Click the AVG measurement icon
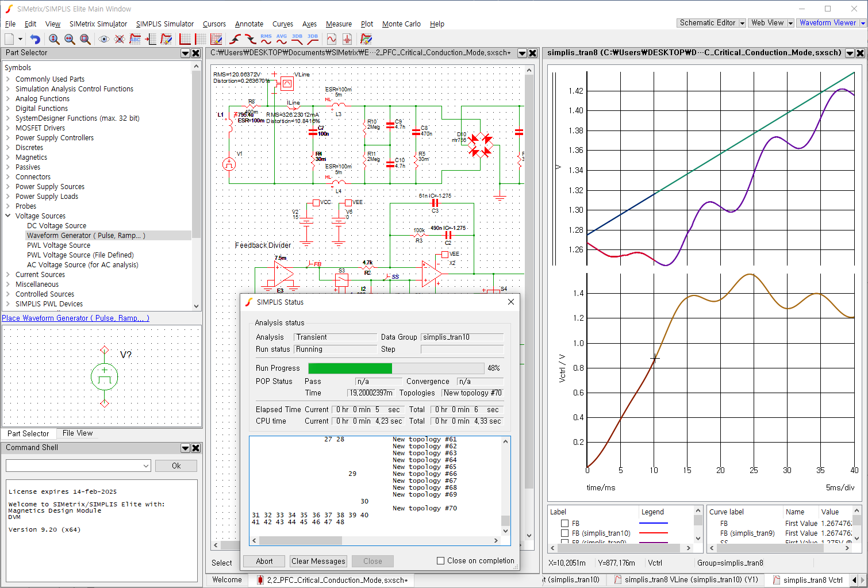The image size is (868, 588). pos(282,39)
